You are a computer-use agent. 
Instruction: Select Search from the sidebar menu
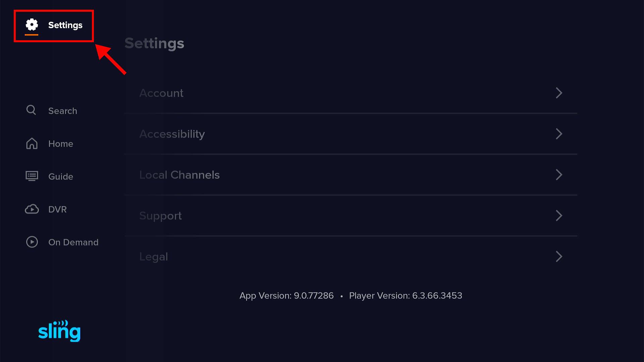62,111
